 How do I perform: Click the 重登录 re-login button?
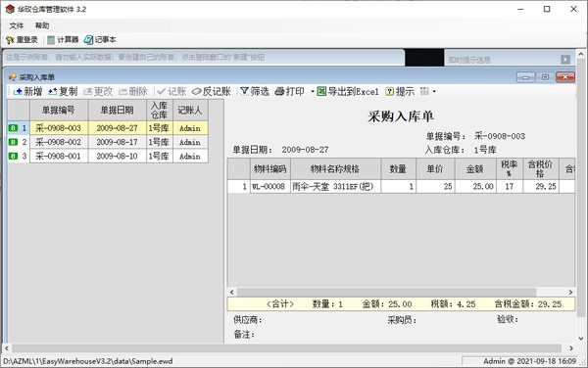pos(23,40)
